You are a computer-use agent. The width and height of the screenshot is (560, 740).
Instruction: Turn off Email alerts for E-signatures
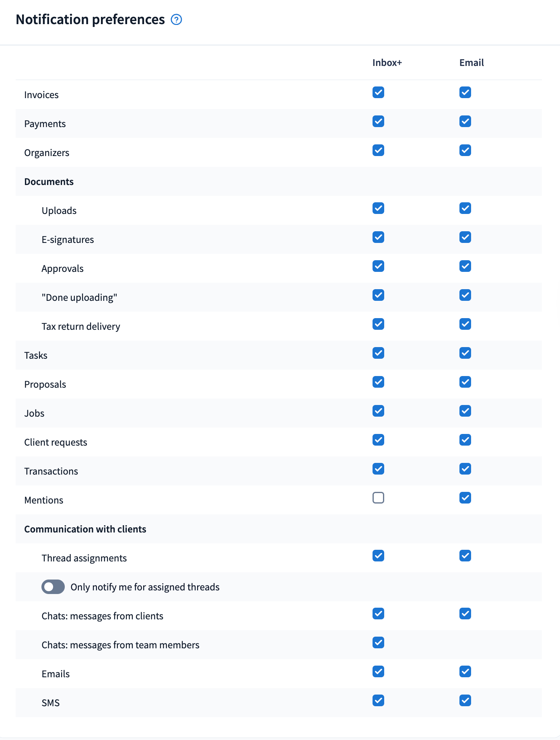[x=465, y=237]
